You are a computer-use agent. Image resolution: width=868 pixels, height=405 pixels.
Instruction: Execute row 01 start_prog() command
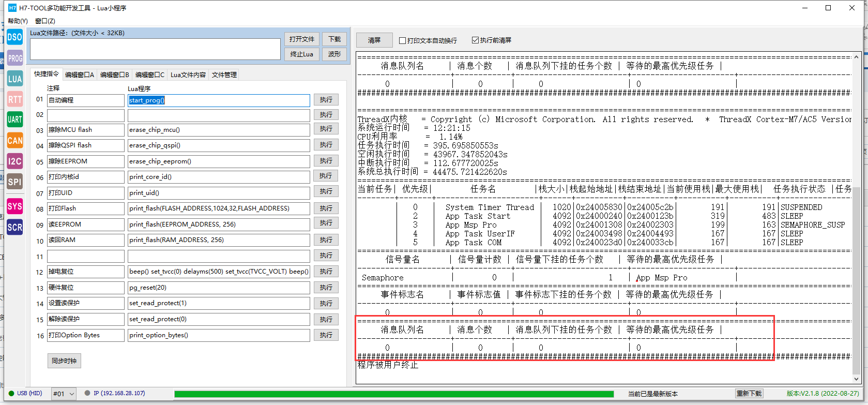click(x=326, y=100)
